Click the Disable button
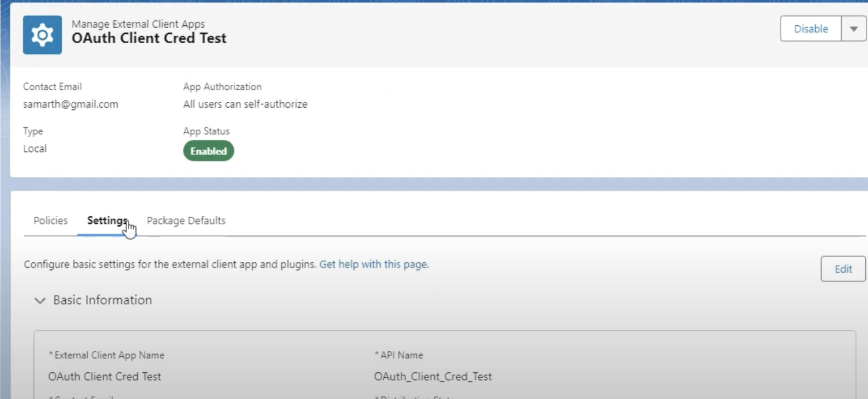 coord(810,29)
